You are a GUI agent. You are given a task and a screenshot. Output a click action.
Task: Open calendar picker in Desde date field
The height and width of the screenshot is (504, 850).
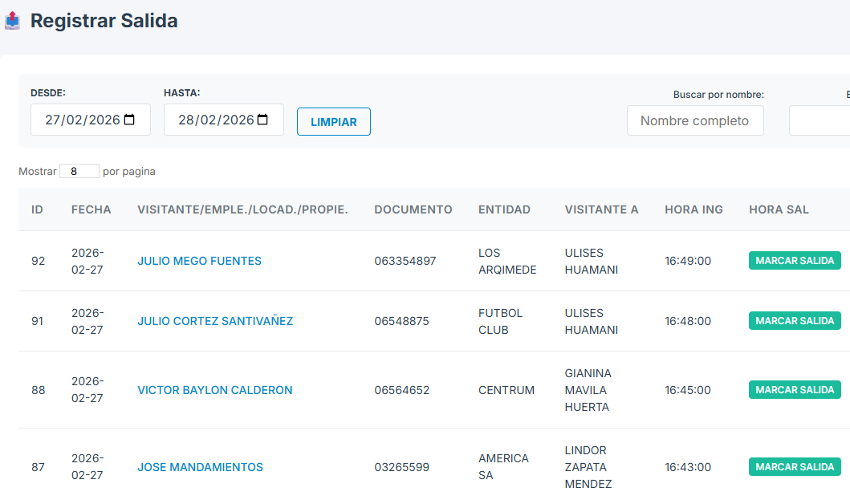point(129,120)
